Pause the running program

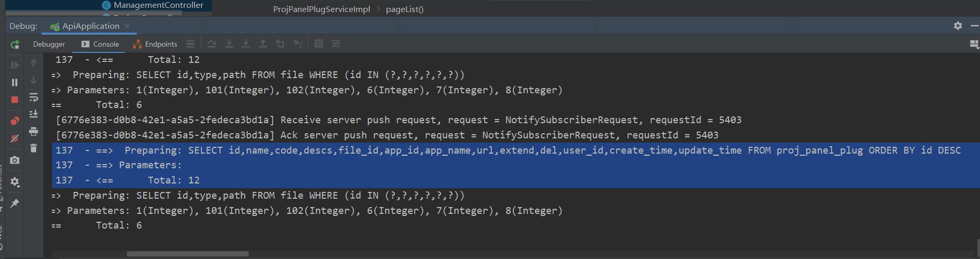[15, 82]
